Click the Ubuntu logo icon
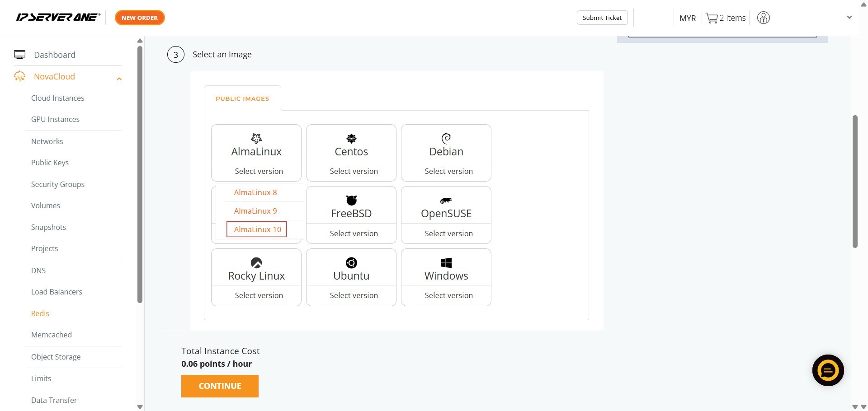Image resolution: width=868 pixels, height=411 pixels. click(351, 263)
